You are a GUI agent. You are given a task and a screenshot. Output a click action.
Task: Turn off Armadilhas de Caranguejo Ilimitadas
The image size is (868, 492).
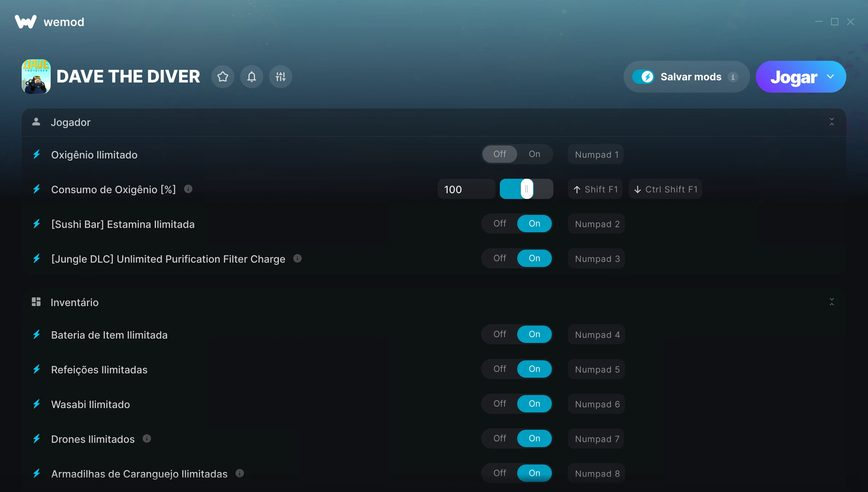pos(500,473)
